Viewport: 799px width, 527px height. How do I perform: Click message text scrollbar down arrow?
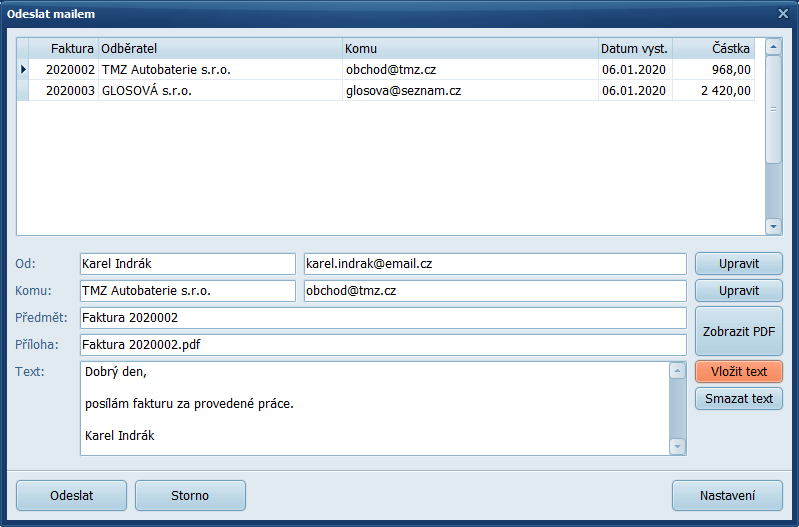pyautogui.click(x=677, y=446)
